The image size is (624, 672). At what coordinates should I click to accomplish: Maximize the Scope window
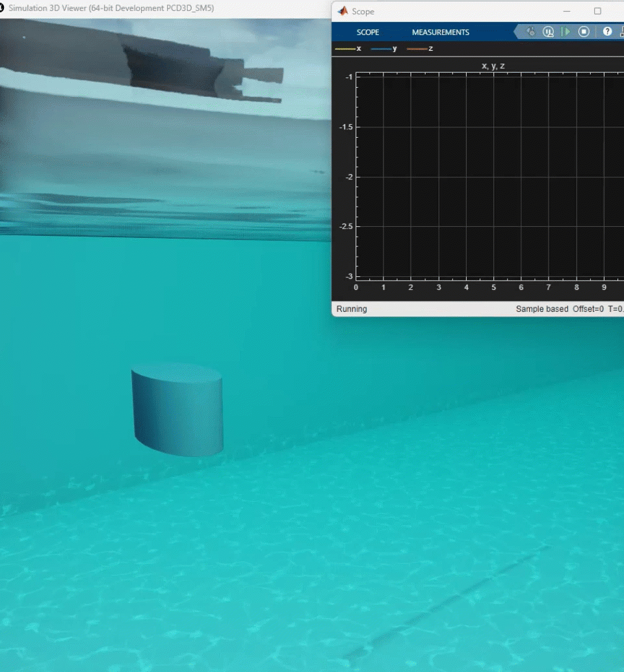[597, 11]
